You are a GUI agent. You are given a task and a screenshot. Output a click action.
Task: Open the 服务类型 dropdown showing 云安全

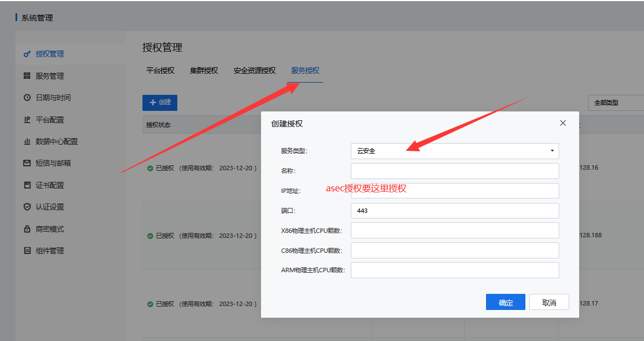(x=454, y=151)
